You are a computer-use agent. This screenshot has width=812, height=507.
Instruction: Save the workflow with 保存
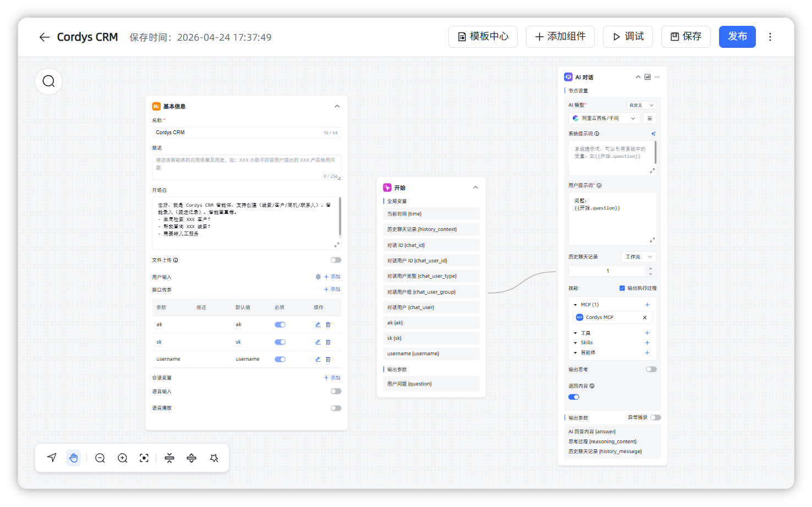686,37
